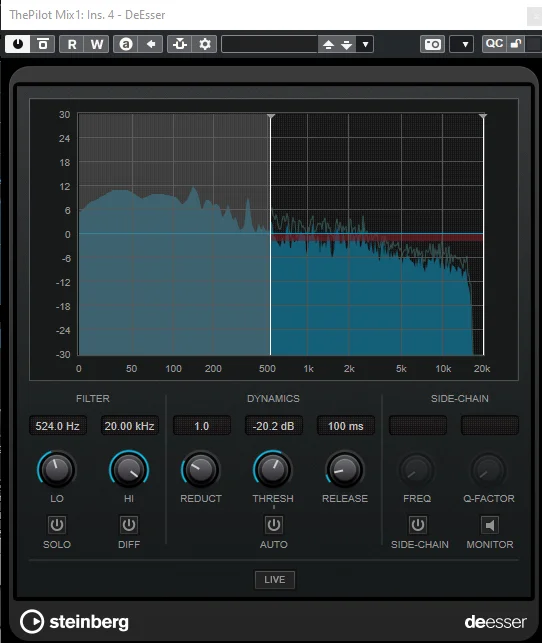Click the preset name field
The width and height of the screenshot is (542, 643).
[270, 44]
